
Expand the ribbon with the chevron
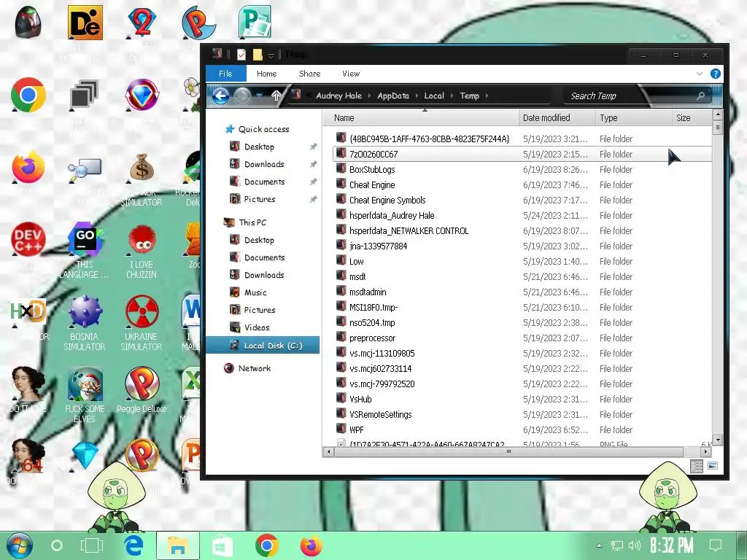click(700, 74)
